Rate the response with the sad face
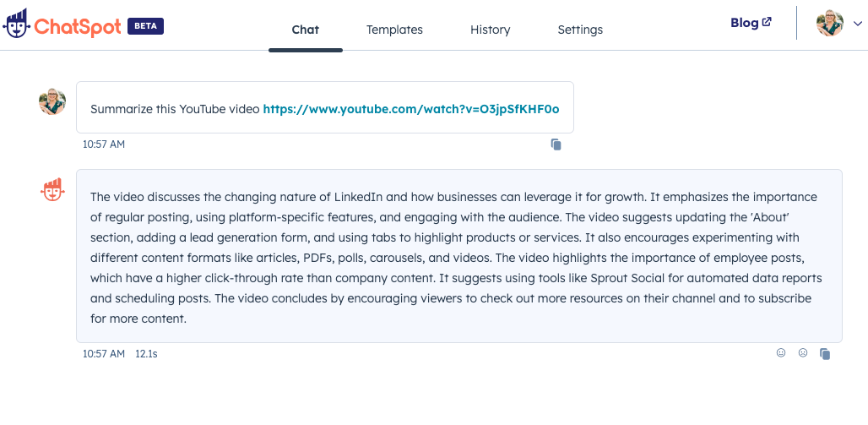Image resolution: width=868 pixels, height=425 pixels. [x=803, y=353]
